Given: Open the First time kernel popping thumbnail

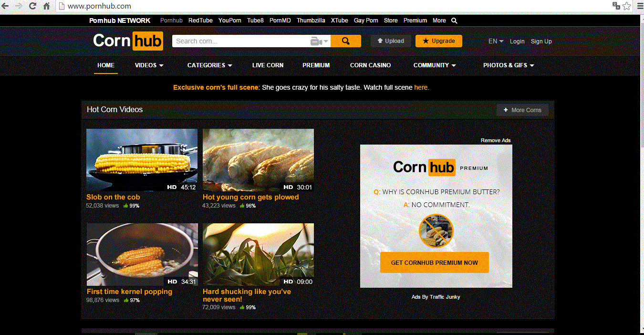Looking at the screenshot, I should (x=142, y=254).
